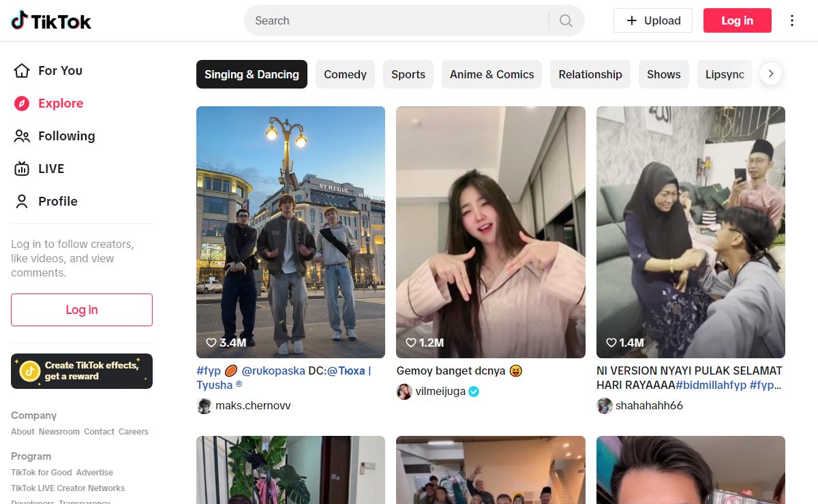Select the Lipsync category
818x504 pixels.
tap(725, 74)
